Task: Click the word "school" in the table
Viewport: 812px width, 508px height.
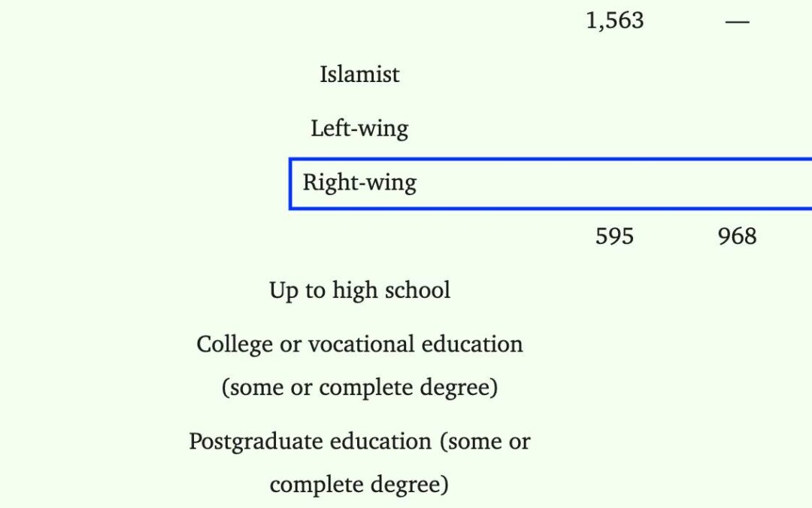Action: coord(418,291)
